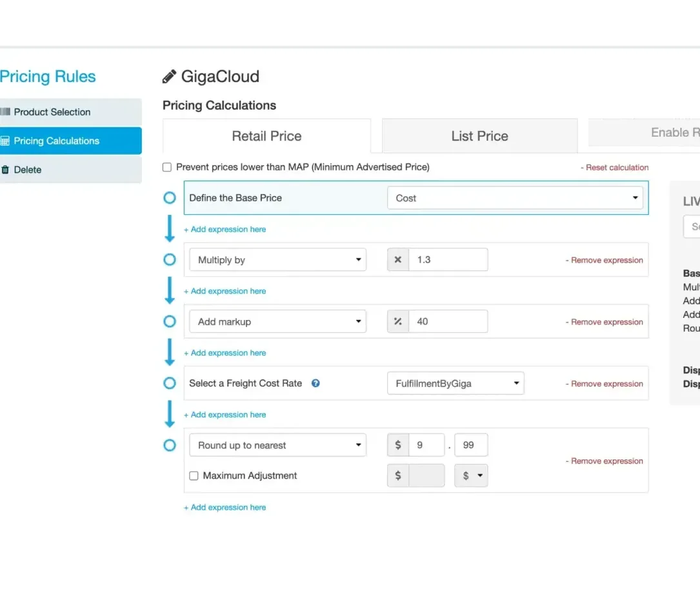Click the circle step marker for Define the Base Price
700x598 pixels.
[x=170, y=197]
